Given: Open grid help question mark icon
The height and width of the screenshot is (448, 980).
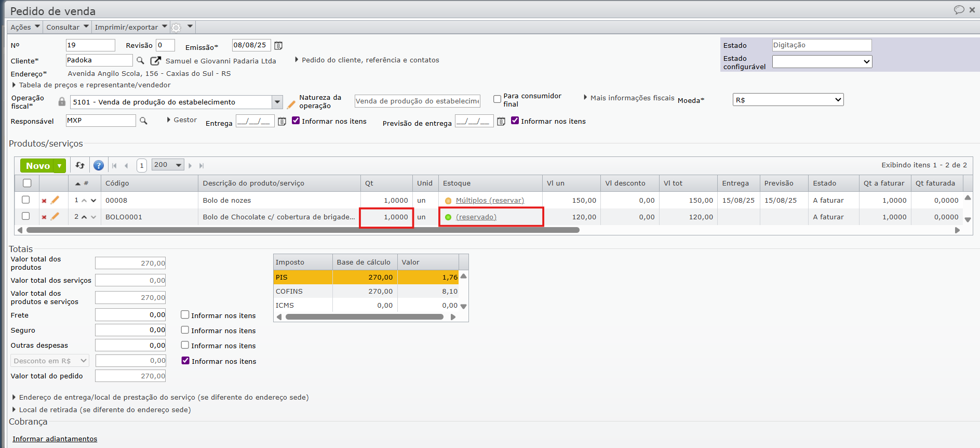Looking at the screenshot, I should tap(99, 165).
